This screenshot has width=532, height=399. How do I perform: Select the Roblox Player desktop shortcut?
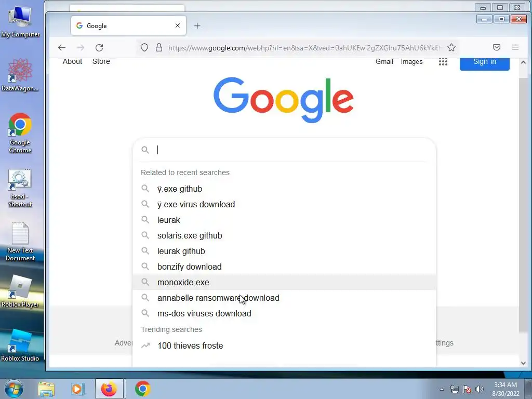click(20, 291)
